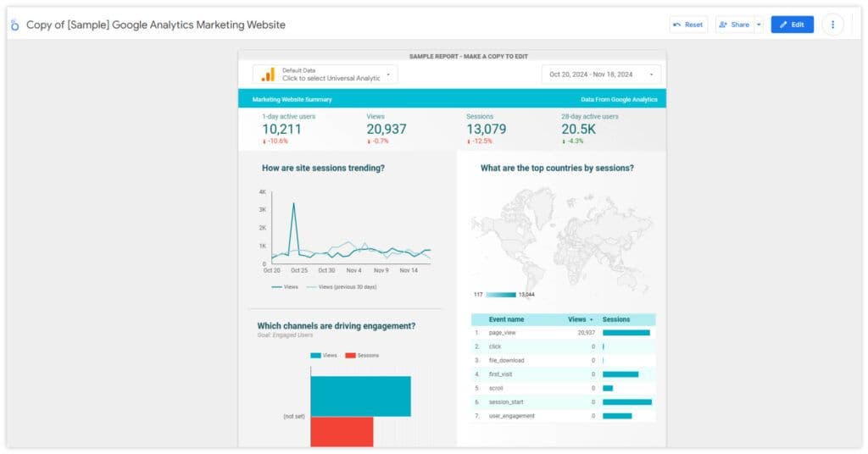Click the page_view views value 20,937
868x454 pixels.
point(587,333)
